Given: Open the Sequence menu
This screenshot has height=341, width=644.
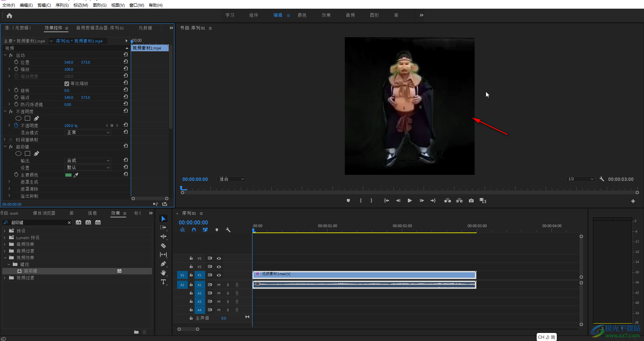Looking at the screenshot, I should click(x=62, y=5).
